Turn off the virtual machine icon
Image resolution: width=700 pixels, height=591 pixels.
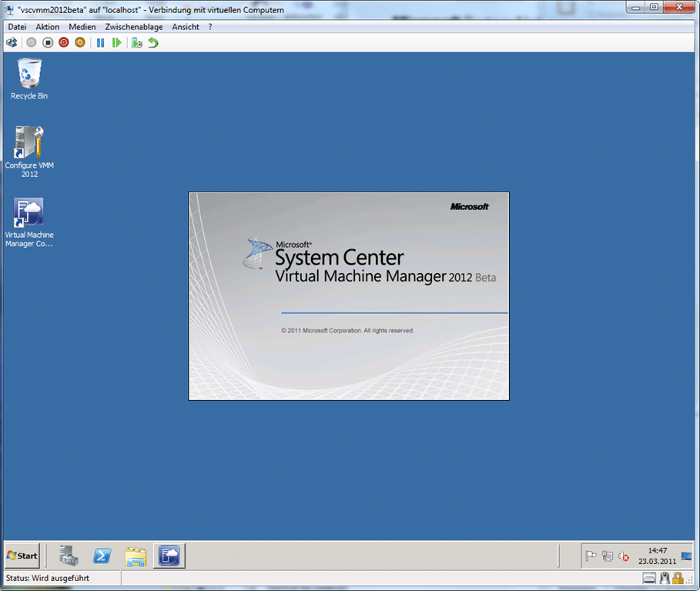(x=48, y=43)
